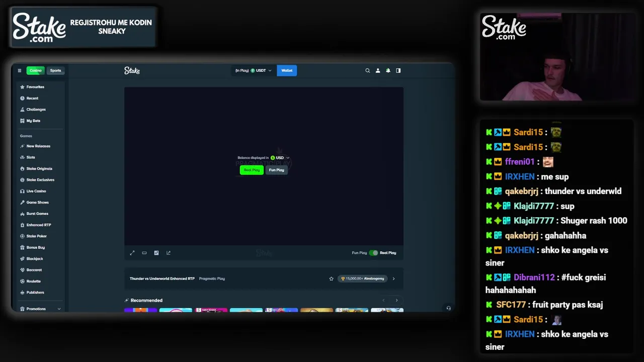Screen dimensions: 644x362
Task: Change the balance display currency USD dropdown
Action: 280,158
